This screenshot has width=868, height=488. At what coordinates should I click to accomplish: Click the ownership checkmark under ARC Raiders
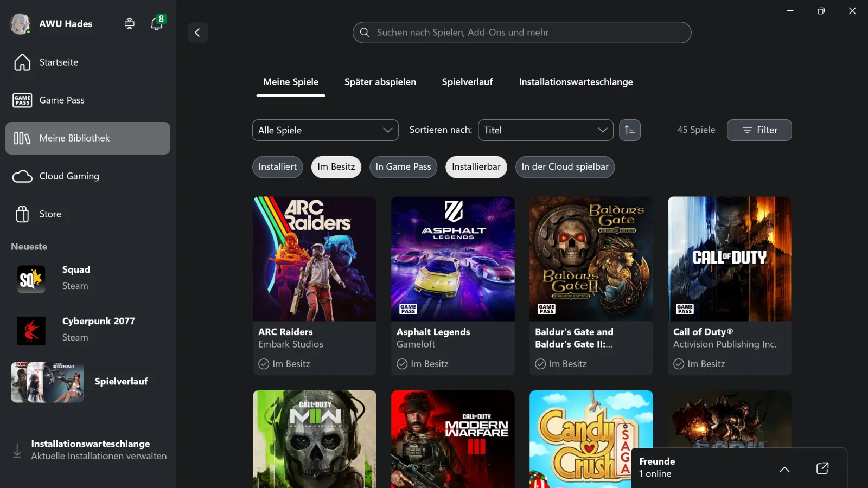[x=264, y=364]
